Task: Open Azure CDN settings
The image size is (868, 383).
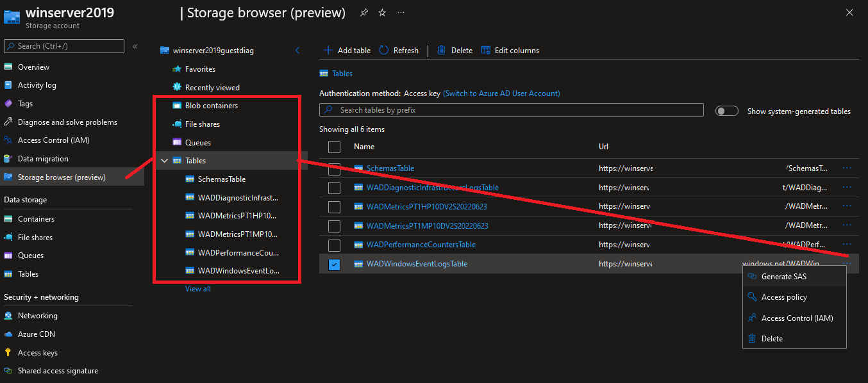Action: [37, 334]
